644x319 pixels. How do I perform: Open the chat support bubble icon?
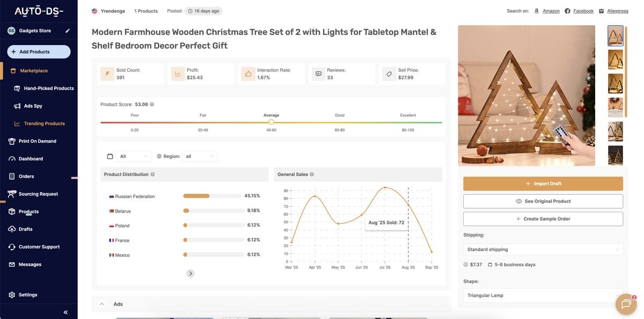(625, 304)
